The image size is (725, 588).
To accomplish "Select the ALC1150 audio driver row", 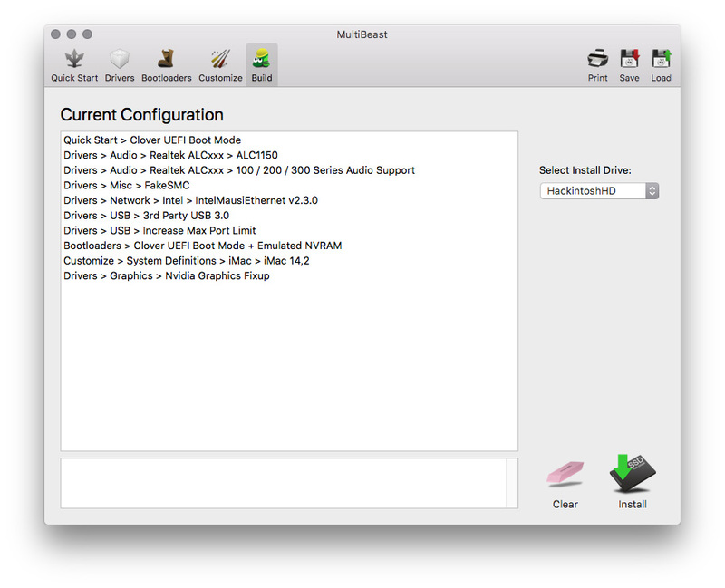I will (x=289, y=155).
